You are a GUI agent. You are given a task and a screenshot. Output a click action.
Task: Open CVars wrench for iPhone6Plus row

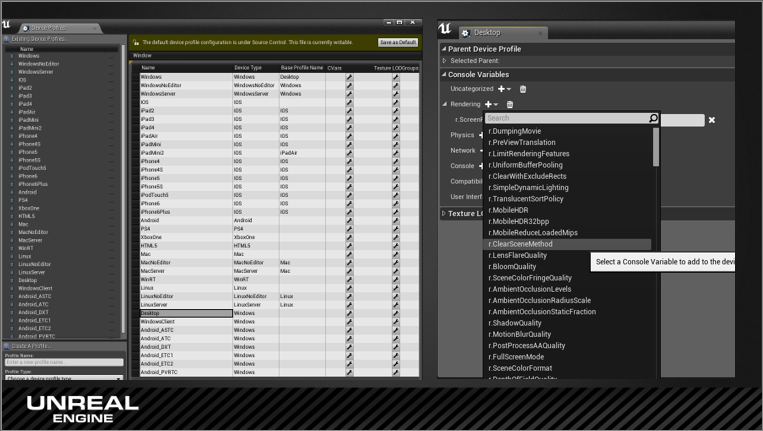(x=349, y=212)
